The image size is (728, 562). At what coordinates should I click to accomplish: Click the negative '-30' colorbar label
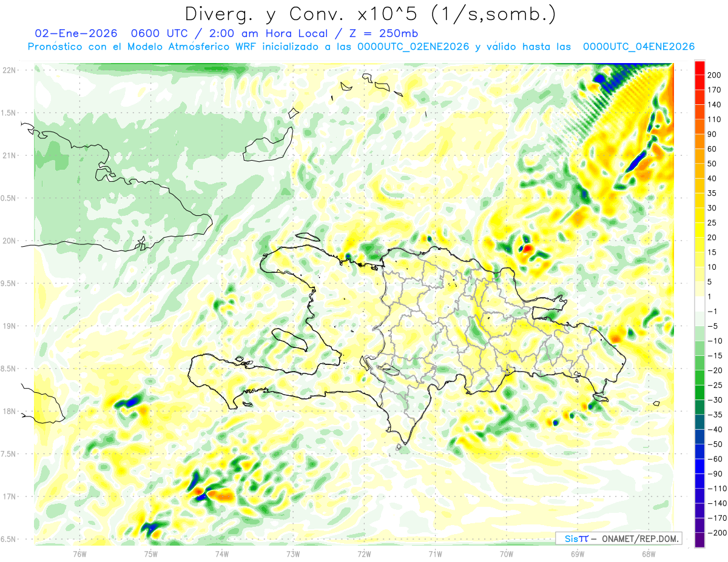tap(715, 400)
